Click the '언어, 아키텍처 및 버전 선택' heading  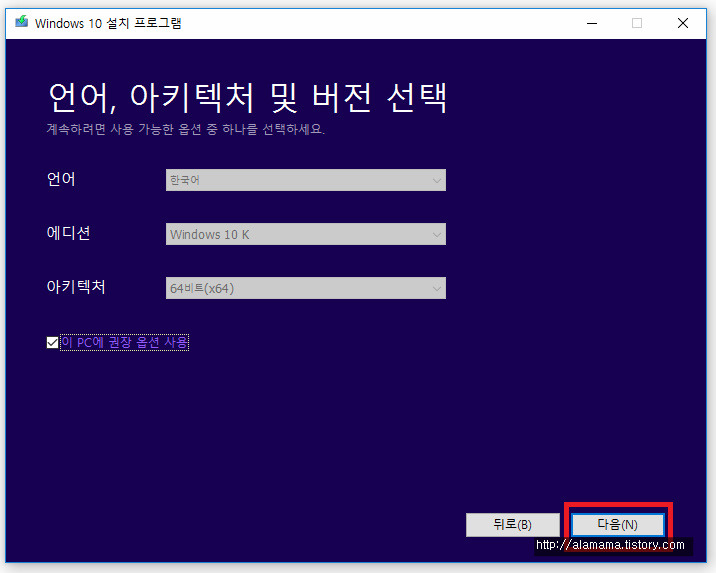(x=247, y=98)
